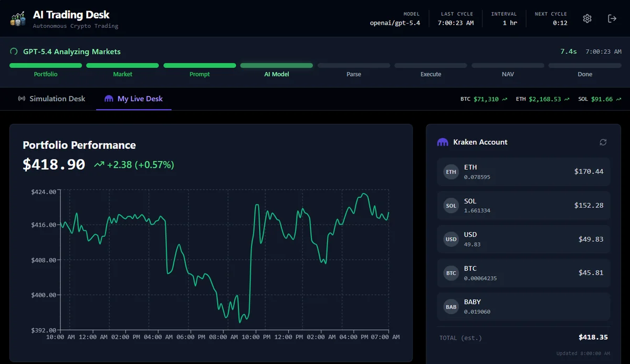630x364 pixels.
Task: Click the ETH amount 0.078595
Action: pos(477,177)
